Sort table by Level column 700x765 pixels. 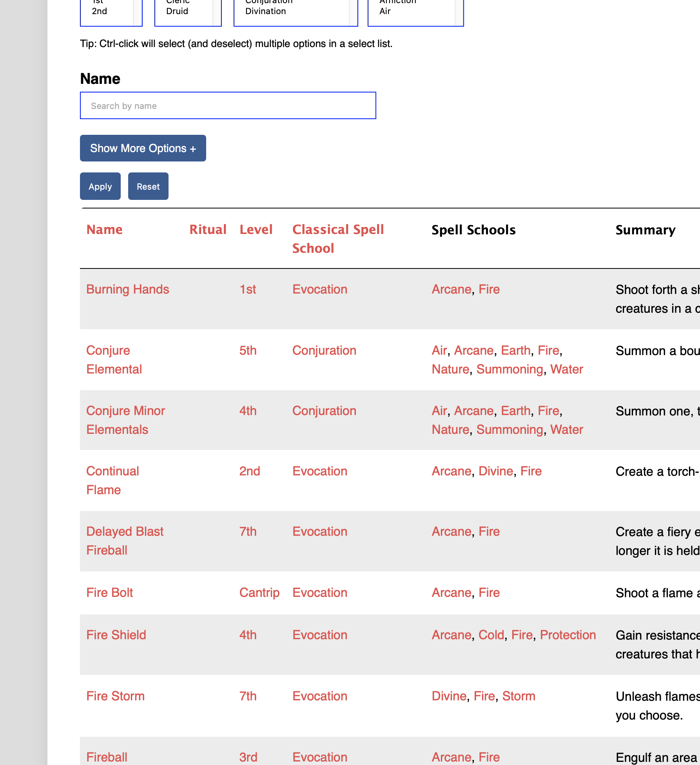[256, 229]
